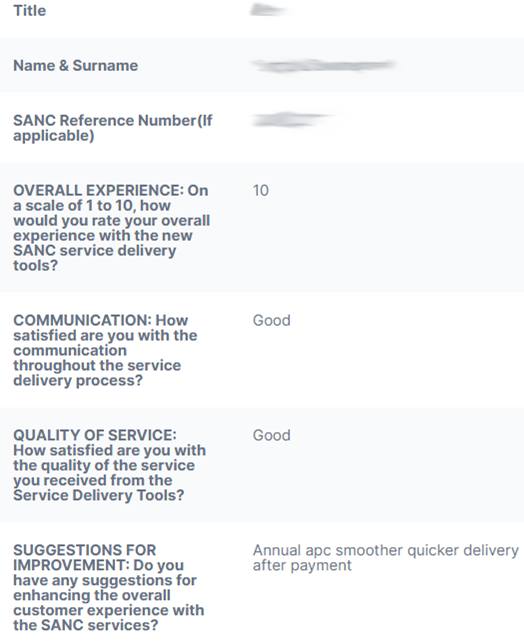
Task: Click the Title field label
Action: tap(29, 11)
